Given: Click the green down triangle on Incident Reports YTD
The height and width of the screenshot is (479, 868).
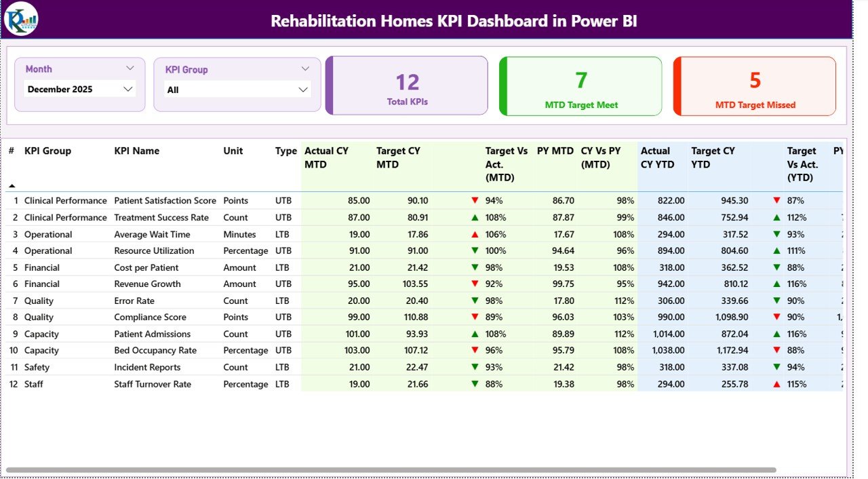Looking at the screenshot, I should tap(775, 366).
